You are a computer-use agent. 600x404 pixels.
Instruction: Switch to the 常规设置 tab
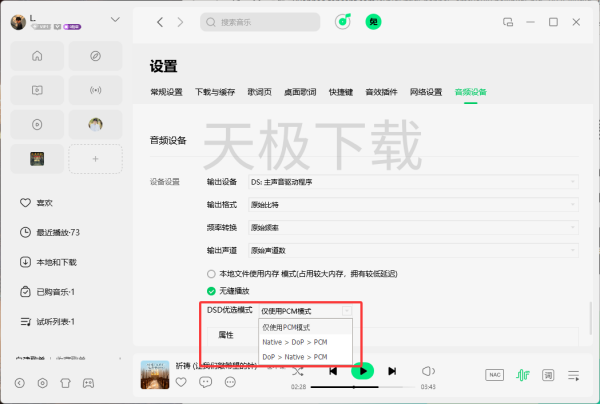(166, 92)
